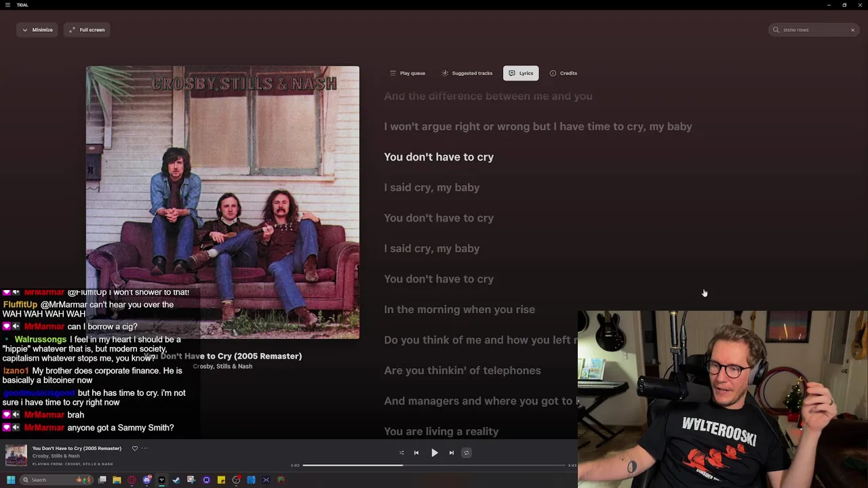
Task: Click the FluffitUp username in chat overlay
Action: tap(20, 305)
